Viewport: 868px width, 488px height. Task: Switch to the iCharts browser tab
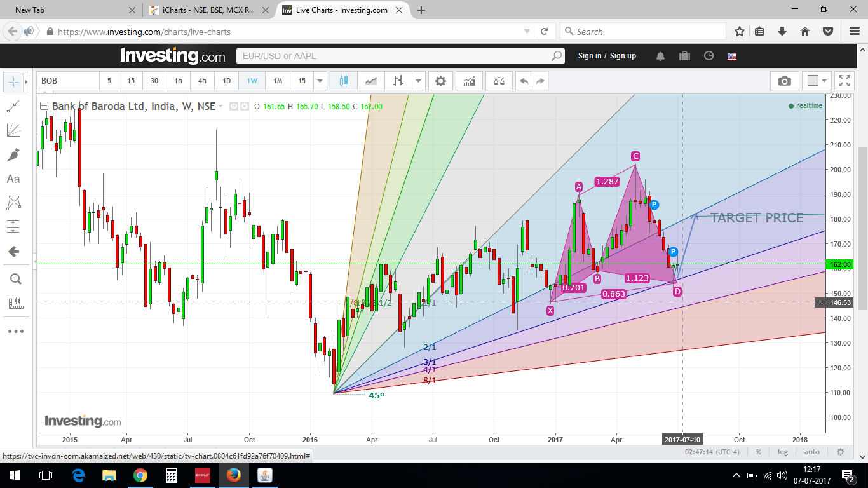210,10
